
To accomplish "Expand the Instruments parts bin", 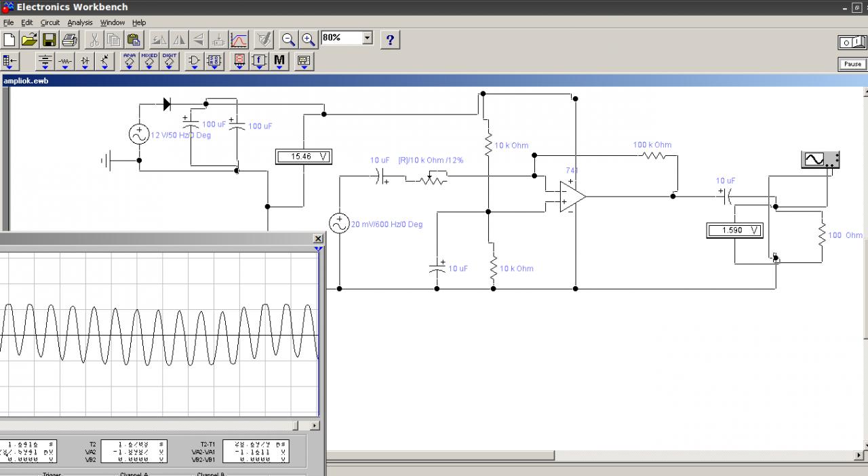I will (x=303, y=62).
